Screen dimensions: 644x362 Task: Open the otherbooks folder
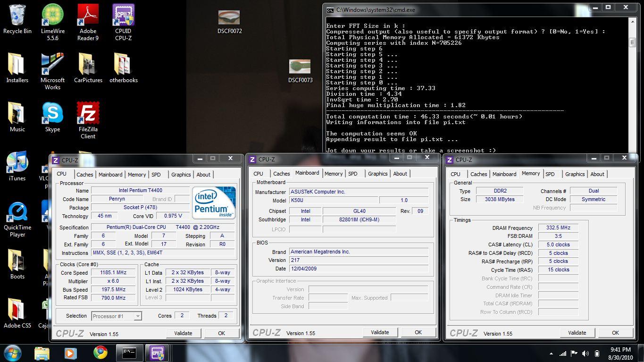click(x=123, y=68)
